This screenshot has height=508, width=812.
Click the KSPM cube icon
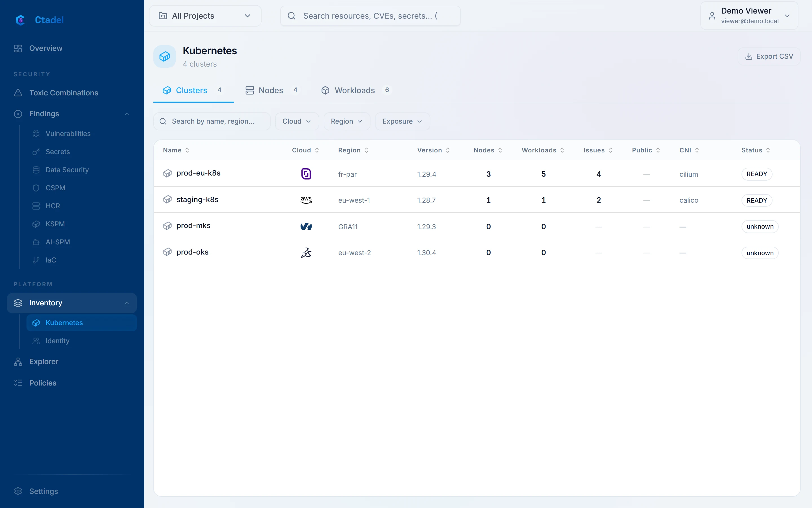click(x=36, y=224)
